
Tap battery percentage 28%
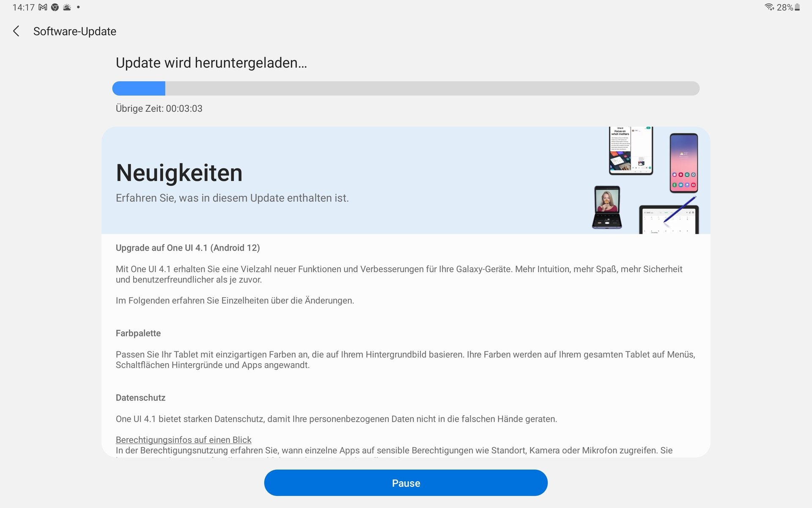785,7
